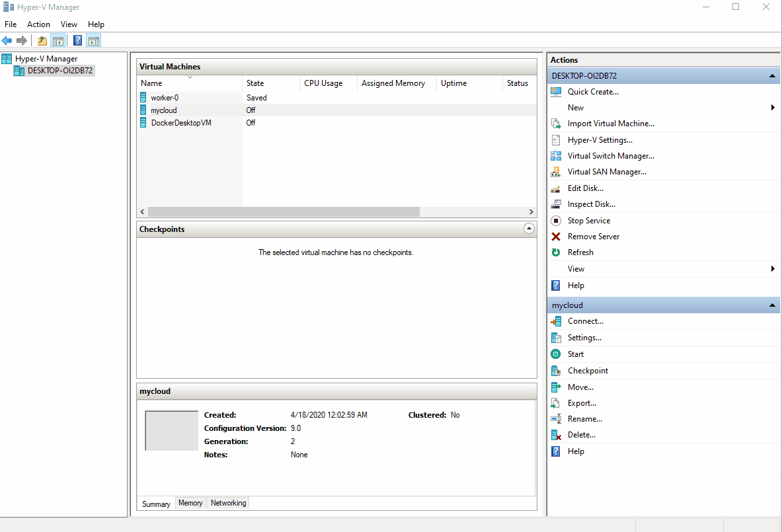Click the Export icon in Actions
Image resolution: width=782 pixels, height=532 pixels.
click(555, 403)
